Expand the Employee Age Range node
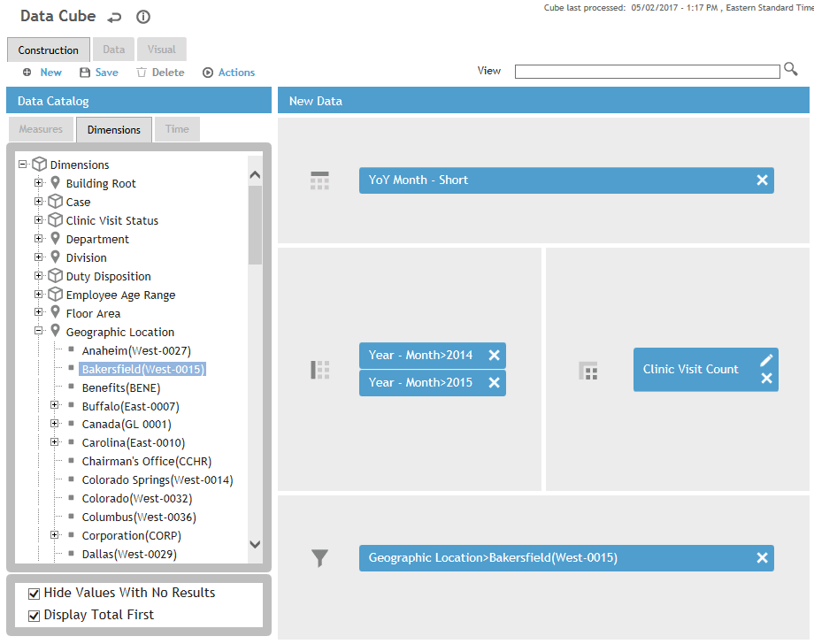This screenshot has height=644, width=814. tap(38, 295)
